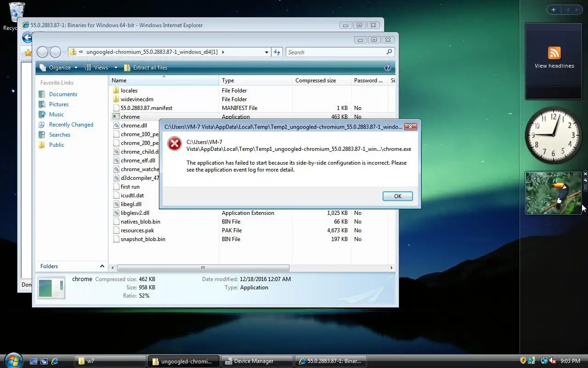Image resolution: width=588 pixels, height=368 pixels.
Task: Launch Internet Explorer from the quick launch
Action: coord(55,362)
